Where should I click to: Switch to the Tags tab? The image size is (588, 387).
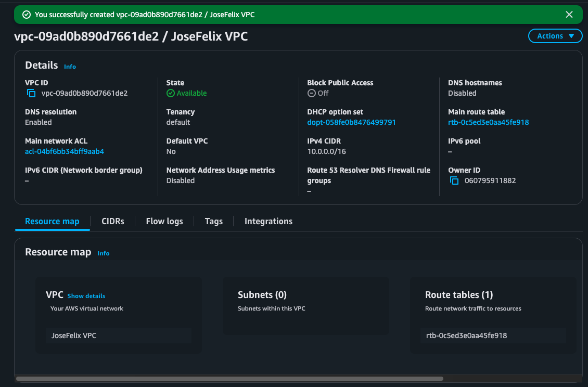point(214,221)
